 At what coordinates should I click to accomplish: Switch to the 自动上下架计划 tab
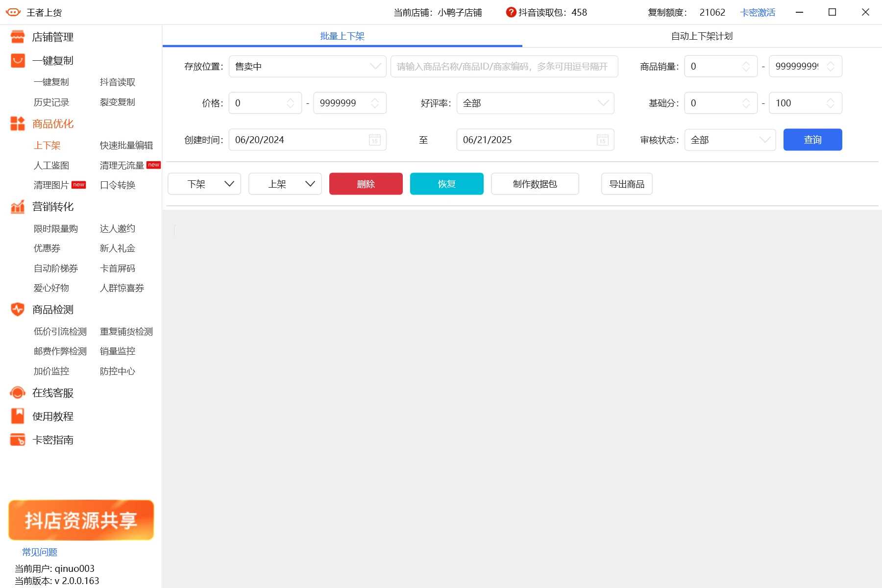point(702,36)
